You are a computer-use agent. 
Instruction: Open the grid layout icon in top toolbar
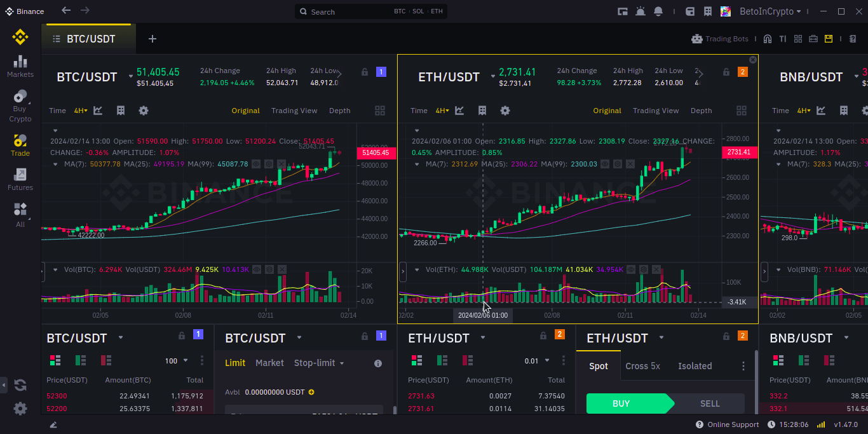798,39
